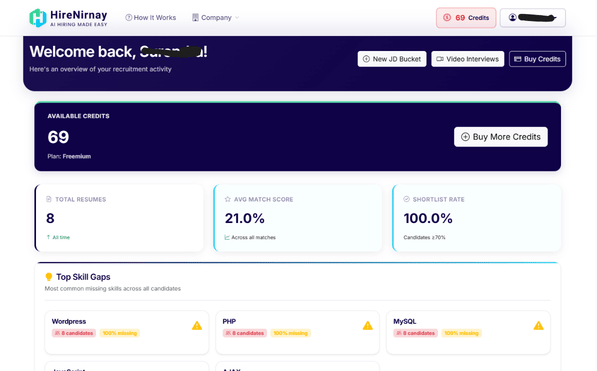This screenshot has height=371, width=597.
Task: Click the plus icon on Buy More Credits
Action: [x=465, y=137]
